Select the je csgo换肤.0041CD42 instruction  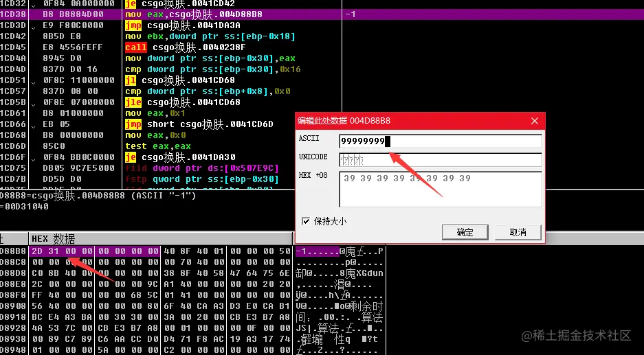[x=180, y=3]
